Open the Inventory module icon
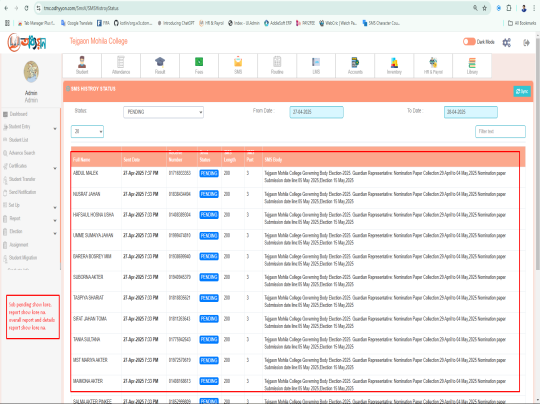Image resolution: width=540 pixels, height=404 pixels. click(x=394, y=65)
